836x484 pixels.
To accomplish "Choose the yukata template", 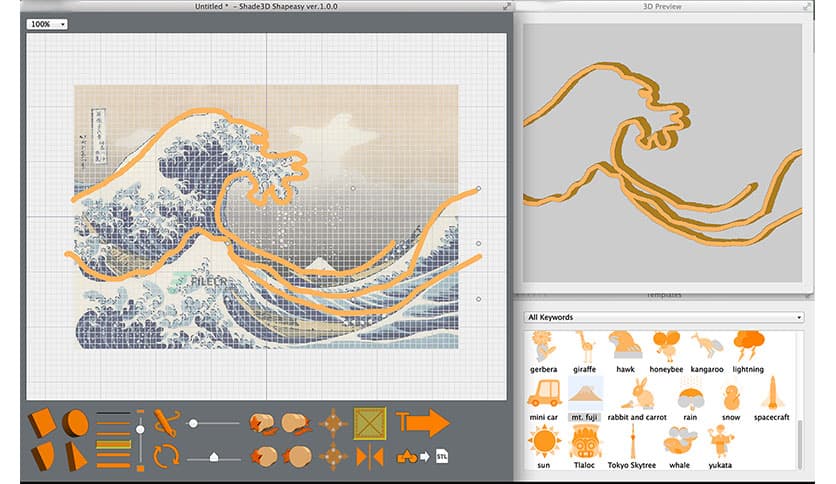I will click(x=720, y=447).
